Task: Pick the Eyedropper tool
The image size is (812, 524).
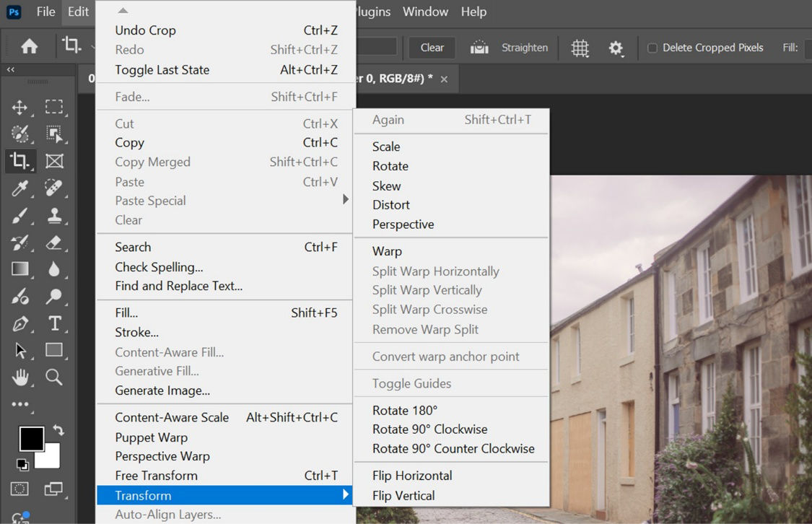Action: click(20, 188)
